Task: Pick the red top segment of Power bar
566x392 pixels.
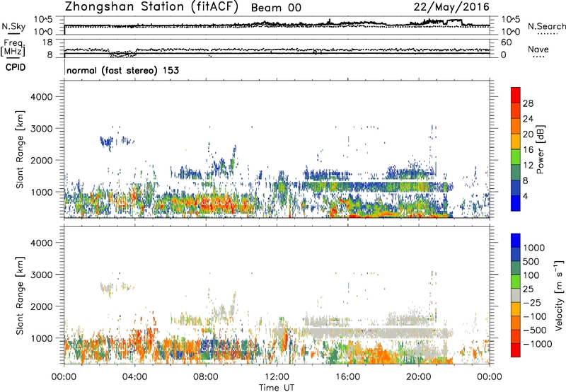Action: 516,95
